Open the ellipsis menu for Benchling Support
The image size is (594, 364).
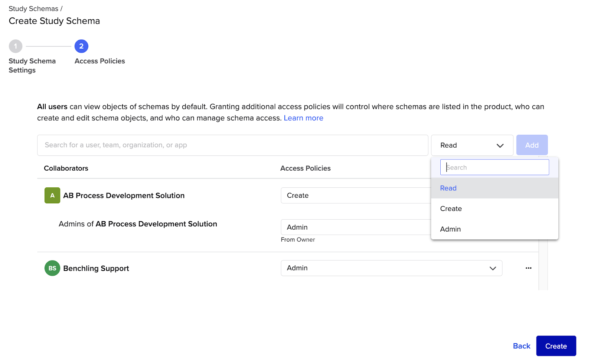tap(528, 268)
